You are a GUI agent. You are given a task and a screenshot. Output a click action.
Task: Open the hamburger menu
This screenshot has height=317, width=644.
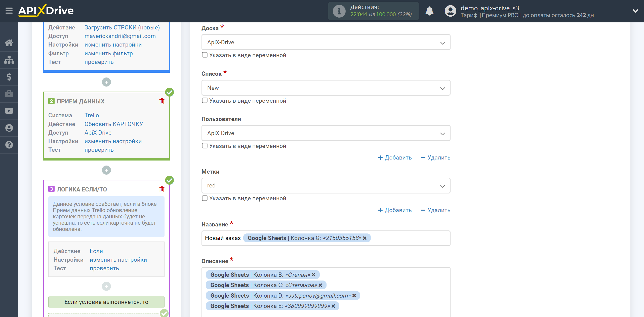click(9, 11)
